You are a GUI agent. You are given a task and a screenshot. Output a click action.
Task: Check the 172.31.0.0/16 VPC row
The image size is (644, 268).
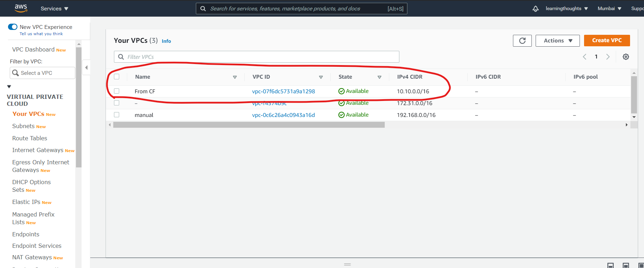[x=117, y=103]
